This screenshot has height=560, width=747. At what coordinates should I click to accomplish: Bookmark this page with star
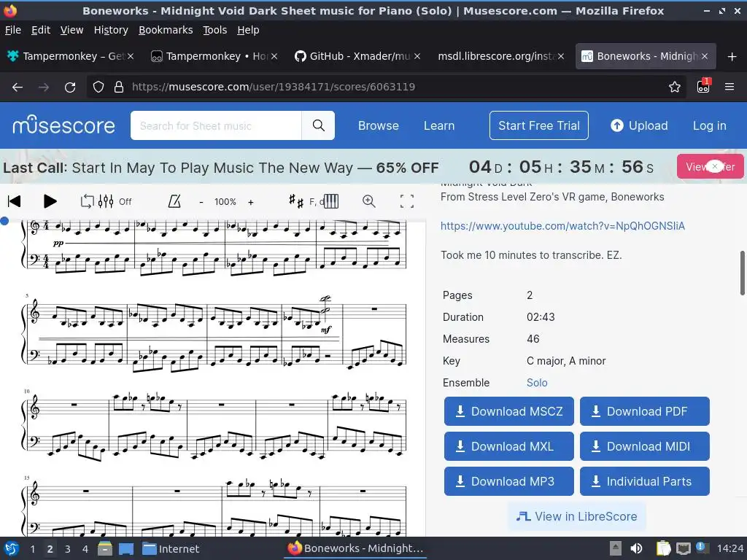tap(675, 87)
